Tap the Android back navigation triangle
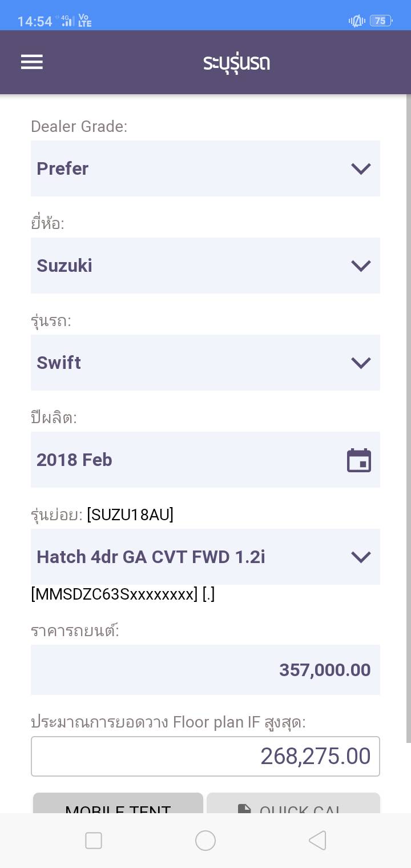 [317, 841]
